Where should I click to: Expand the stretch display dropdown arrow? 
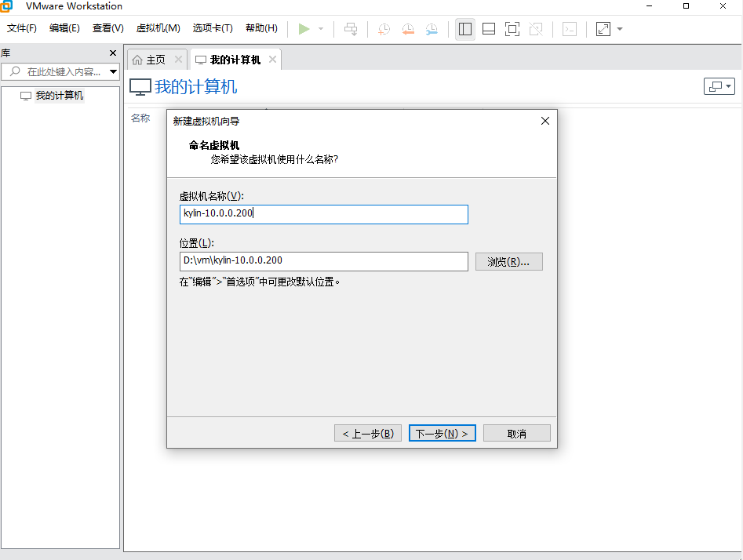620,29
